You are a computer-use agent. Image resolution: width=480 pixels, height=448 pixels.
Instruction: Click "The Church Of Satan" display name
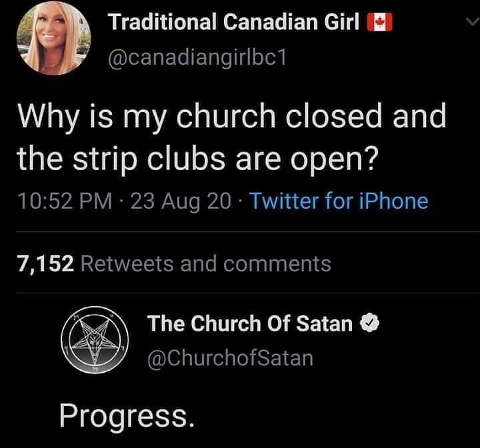point(250,324)
